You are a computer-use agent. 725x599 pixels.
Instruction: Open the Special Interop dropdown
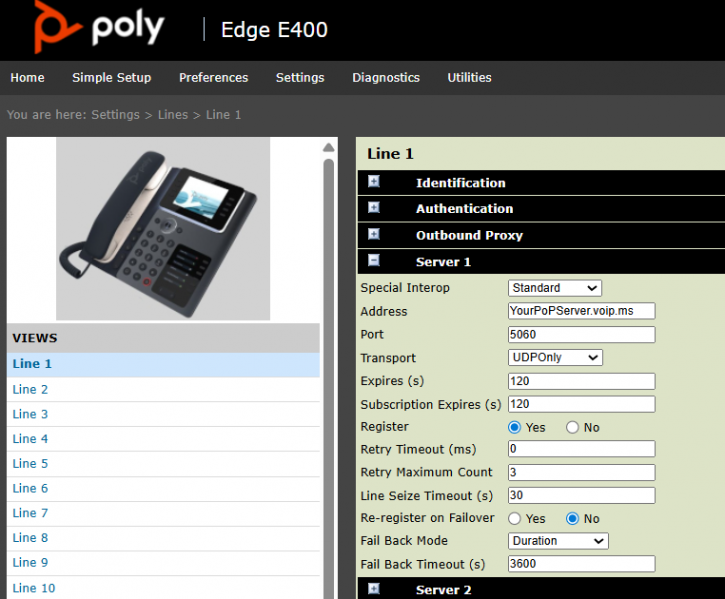coord(554,288)
